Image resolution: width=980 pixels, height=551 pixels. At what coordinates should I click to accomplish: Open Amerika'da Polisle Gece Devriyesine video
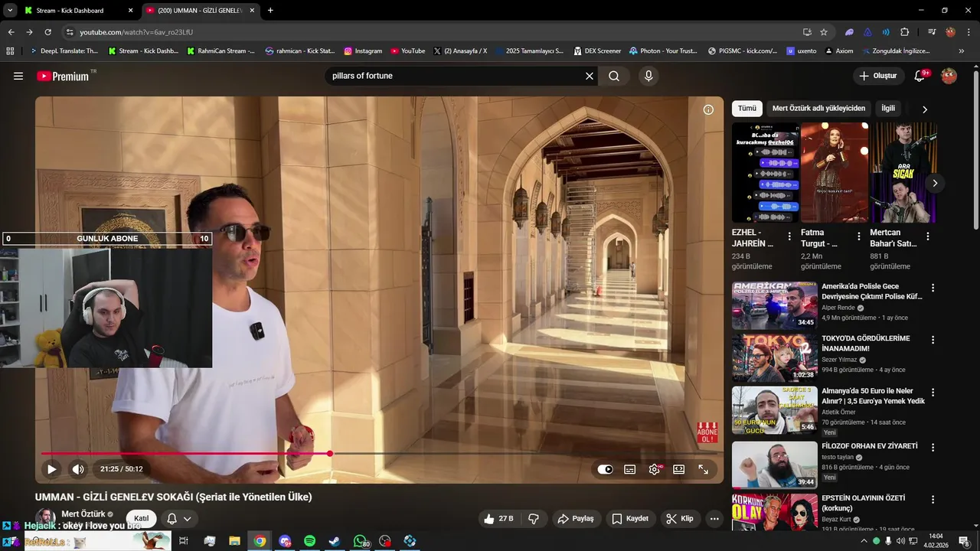[x=872, y=292]
